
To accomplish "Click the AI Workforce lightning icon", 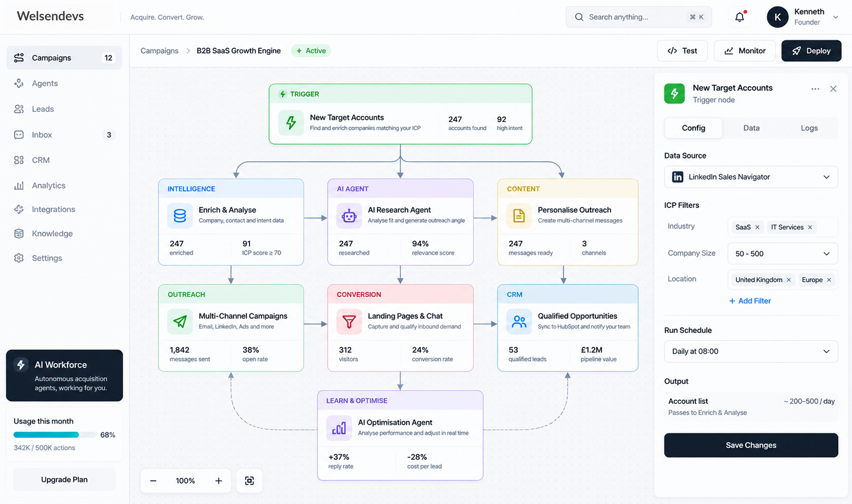I will pyautogui.click(x=21, y=365).
